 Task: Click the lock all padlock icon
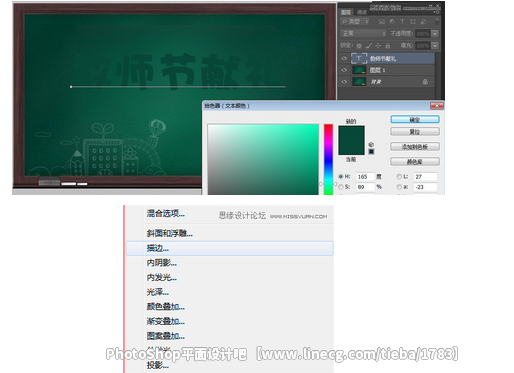(x=388, y=46)
